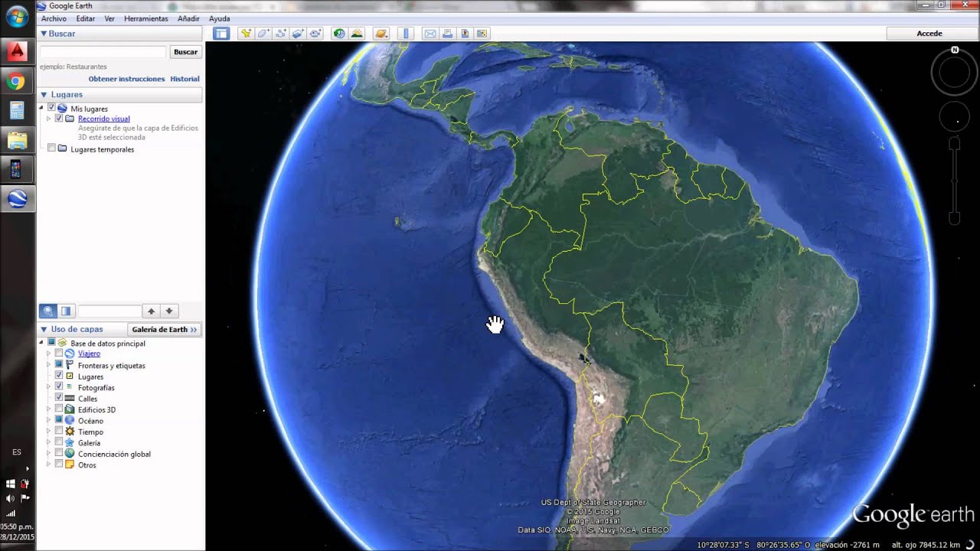Click the Obtener instrucciones link
The image size is (980, 551).
click(x=126, y=79)
